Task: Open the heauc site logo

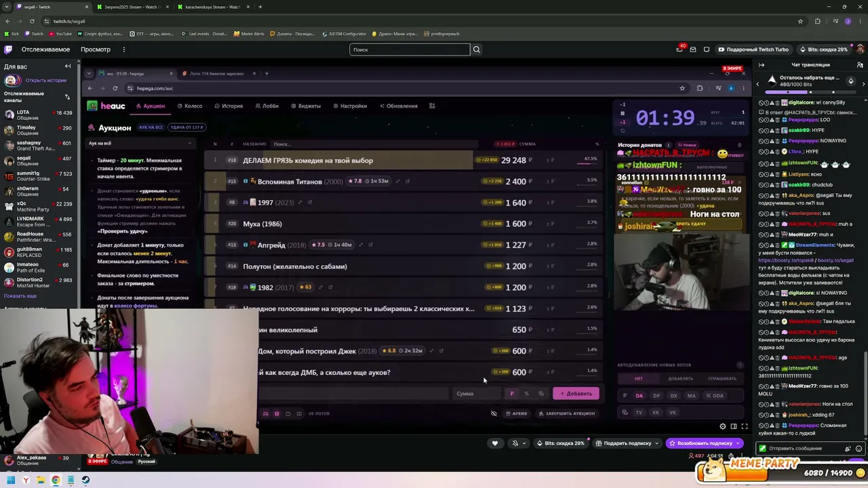Action: tap(106, 106)
